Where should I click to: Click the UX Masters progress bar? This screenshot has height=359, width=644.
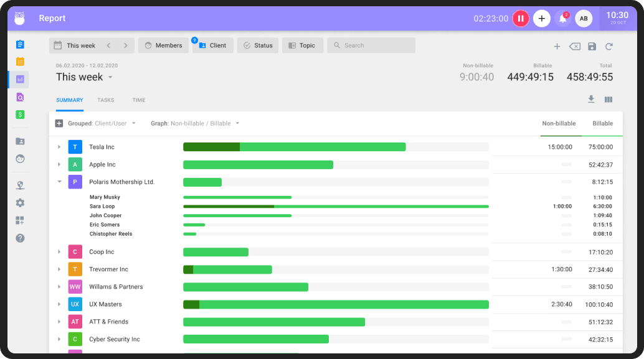(336, 304)
